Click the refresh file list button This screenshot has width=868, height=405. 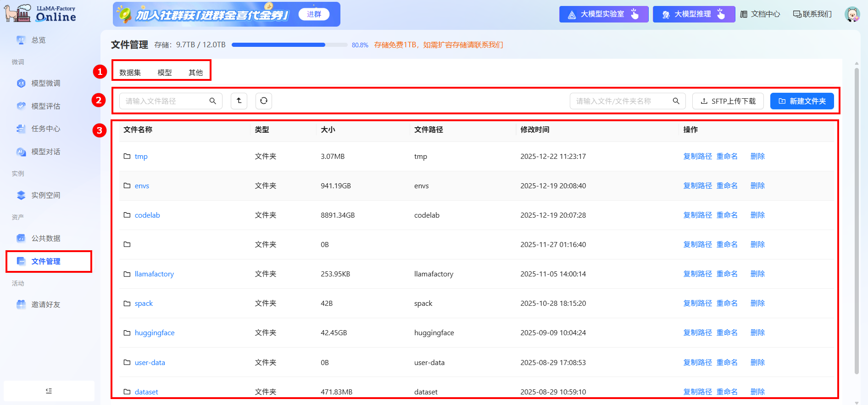264,101
